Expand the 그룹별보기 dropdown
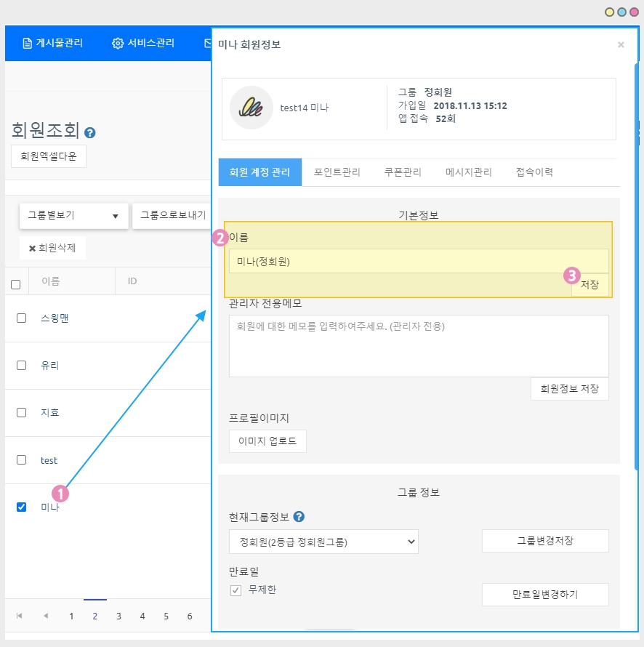Image resolution: width=644 pixels, height=647 pixels. point(73,215)
